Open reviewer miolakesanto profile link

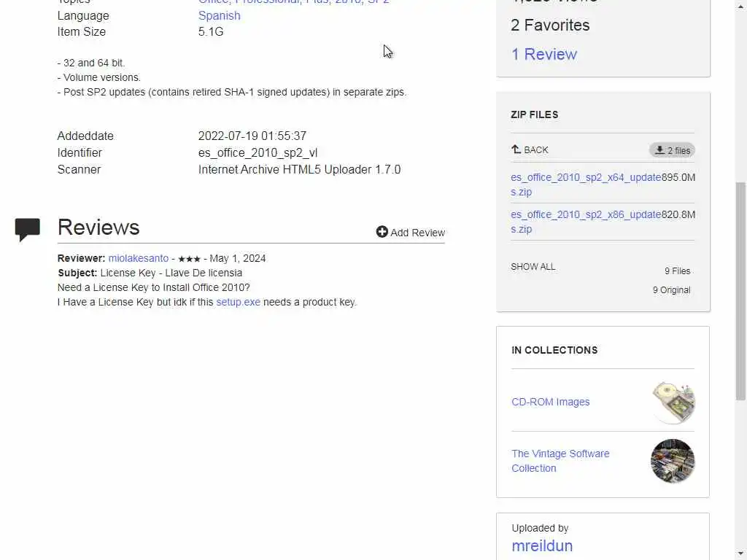pos(138,258)
